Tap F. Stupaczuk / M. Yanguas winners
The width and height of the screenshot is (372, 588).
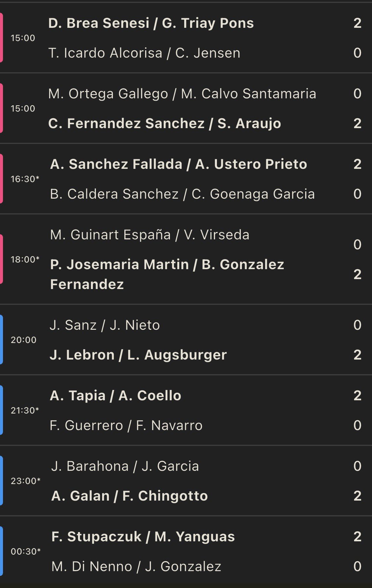[143, 537]
